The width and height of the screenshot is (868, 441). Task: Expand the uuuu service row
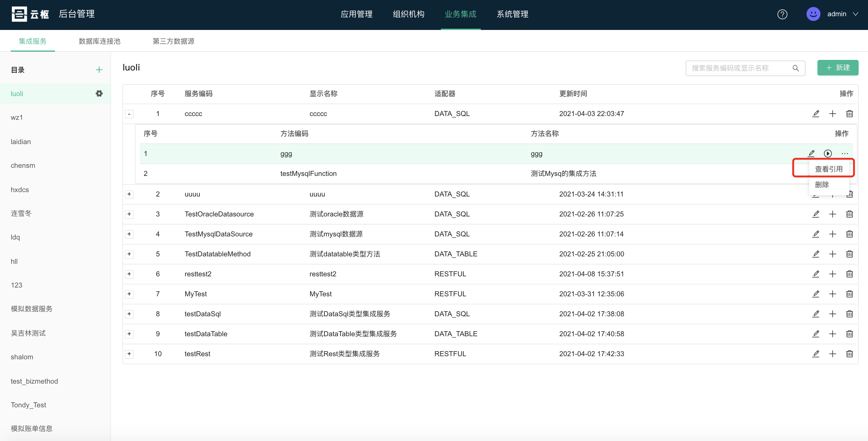pyautogui.click(x=129, y=194)
